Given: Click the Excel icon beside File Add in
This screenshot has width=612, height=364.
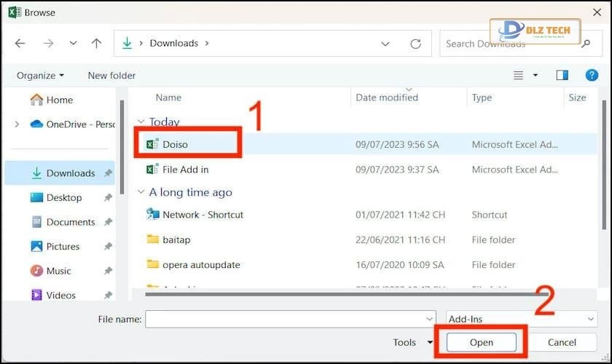Looking at the screenshot, I should pyautogui.click(x=152, y=169).
